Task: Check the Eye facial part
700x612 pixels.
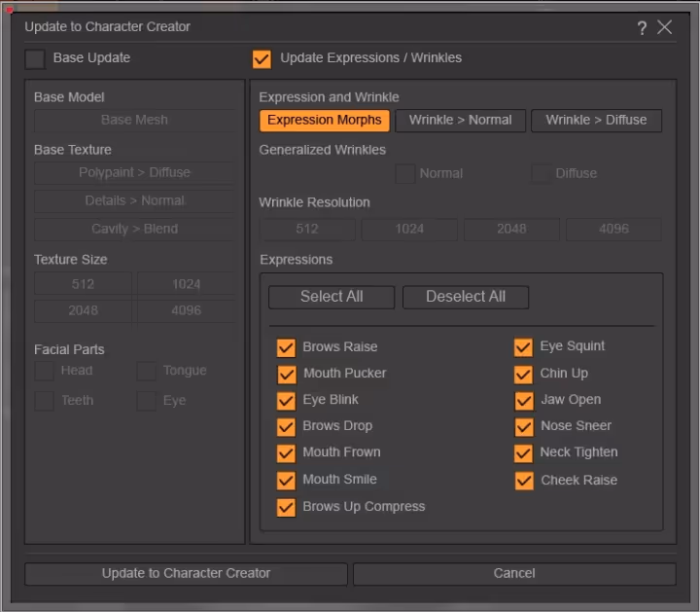Action: (147, 401)
